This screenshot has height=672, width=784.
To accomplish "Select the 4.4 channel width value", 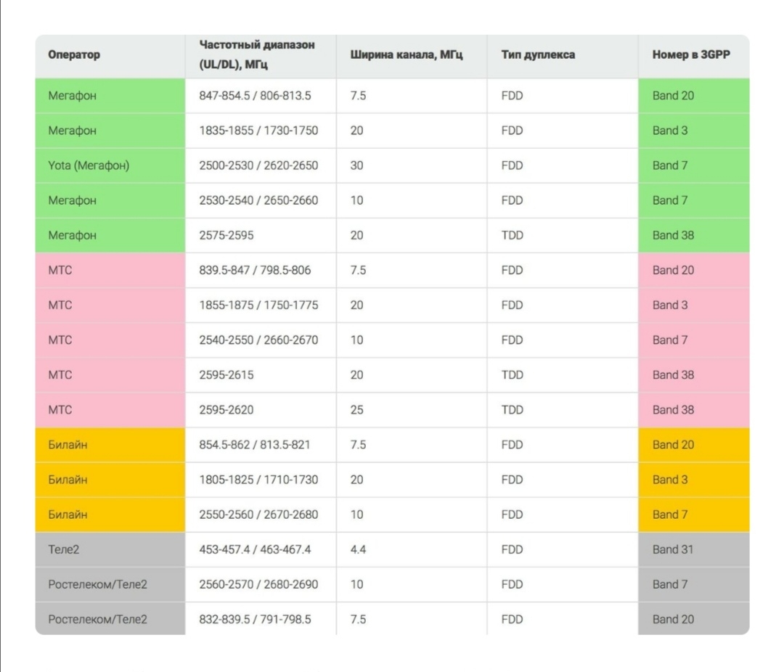I will click(x=358, y=549).
